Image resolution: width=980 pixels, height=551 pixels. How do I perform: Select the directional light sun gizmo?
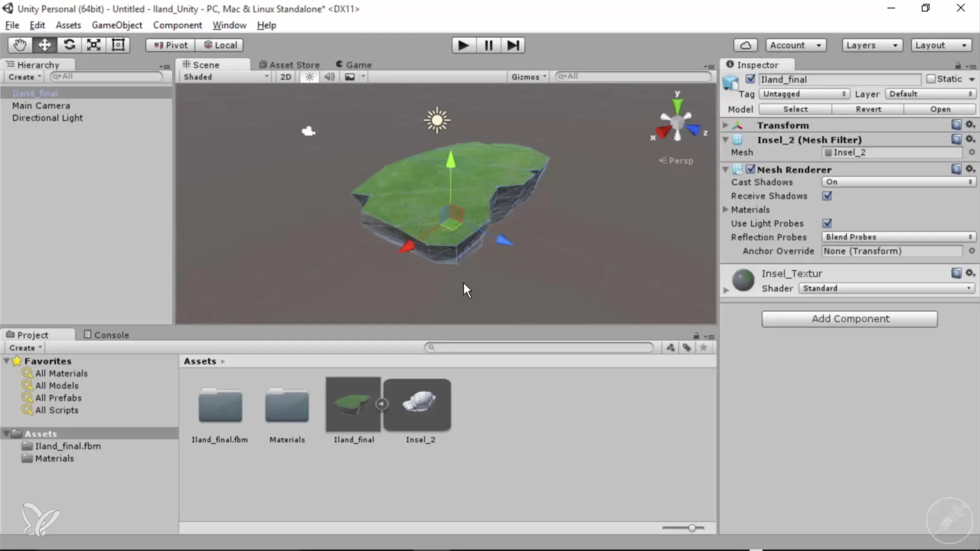[x=437, y=120]
